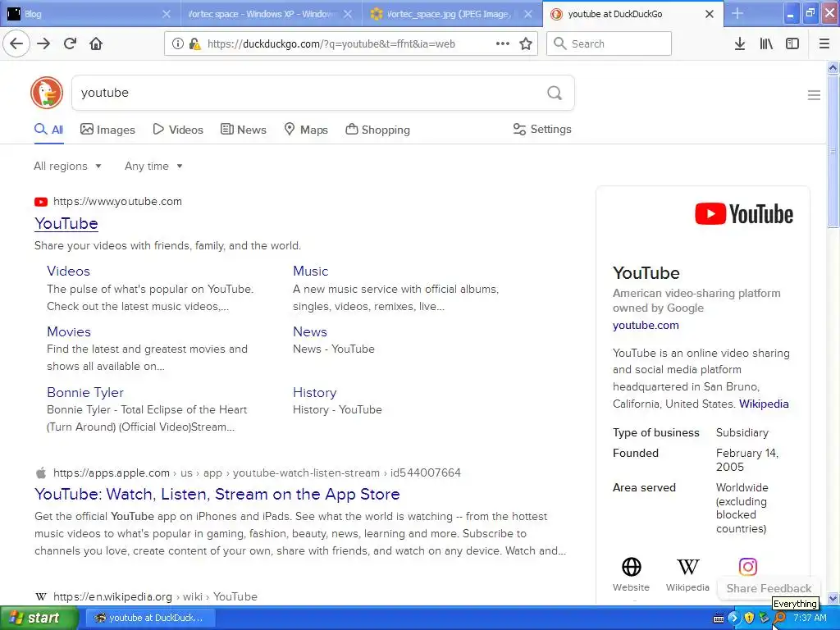
Task: Open the Bonnie Tyler sitelink
Action: pyautogui.click(x=85, y=392)
